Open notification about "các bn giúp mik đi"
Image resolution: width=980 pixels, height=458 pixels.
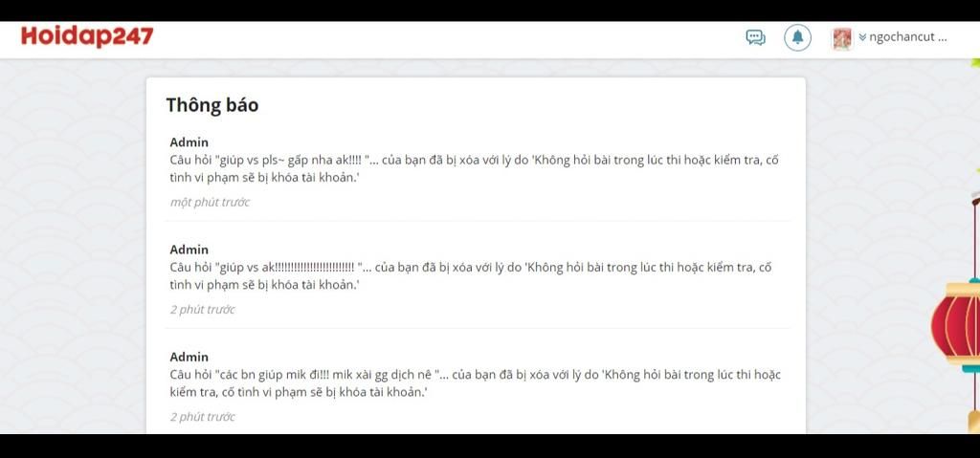click(x=475, y=383)
